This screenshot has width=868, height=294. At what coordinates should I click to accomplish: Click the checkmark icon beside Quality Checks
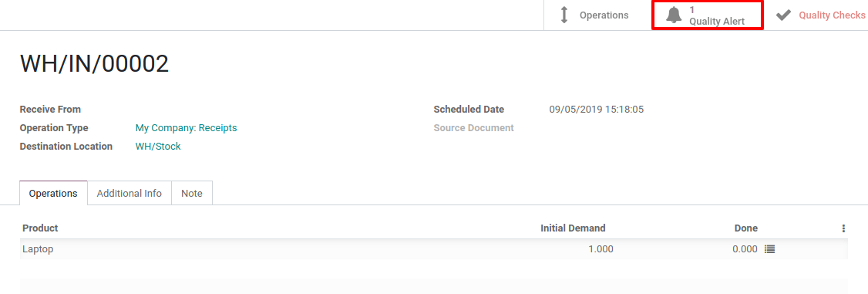coord(783,15)
